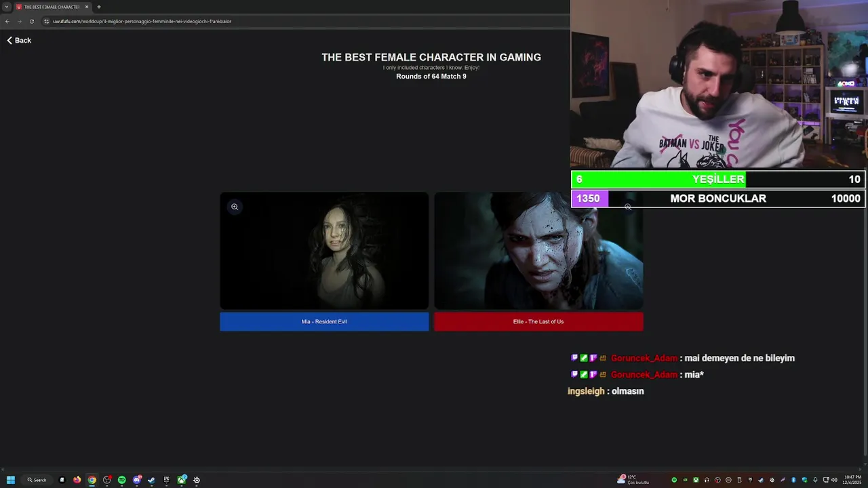This screenshot has height=488, width=868.
Task: Open Xbox app from the taskbar
Action: point(182,480)
